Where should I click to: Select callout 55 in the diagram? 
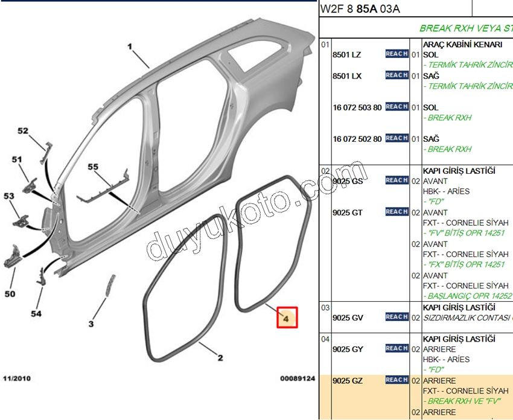[92, 167]
